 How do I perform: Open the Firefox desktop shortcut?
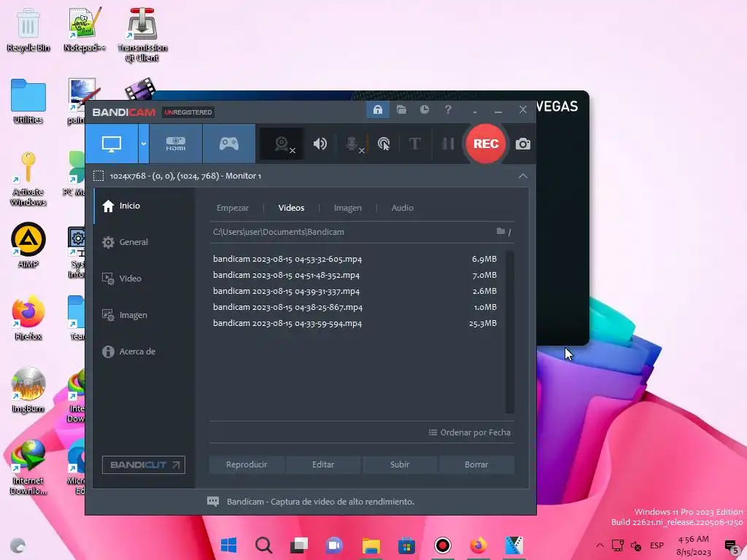(28, 318)
